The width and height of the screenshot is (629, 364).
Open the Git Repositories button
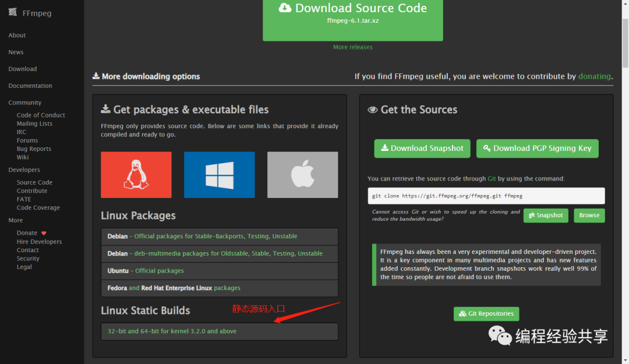[x=486, y=314]
